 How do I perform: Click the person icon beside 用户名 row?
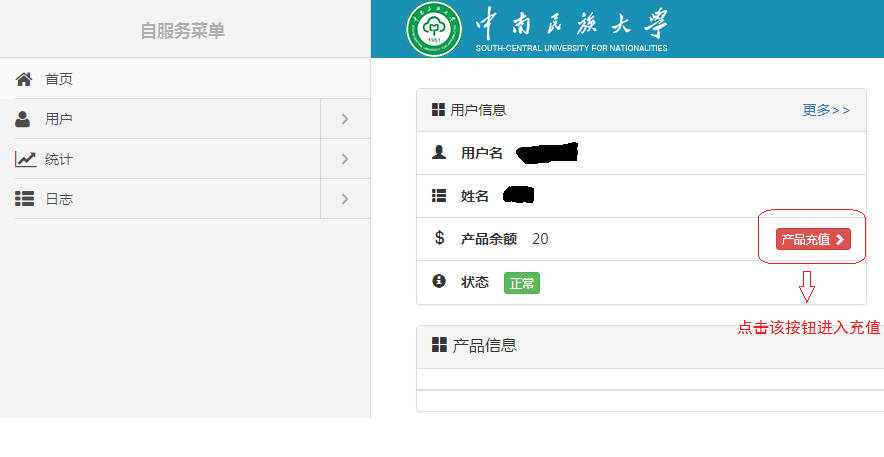pos(438,153)
